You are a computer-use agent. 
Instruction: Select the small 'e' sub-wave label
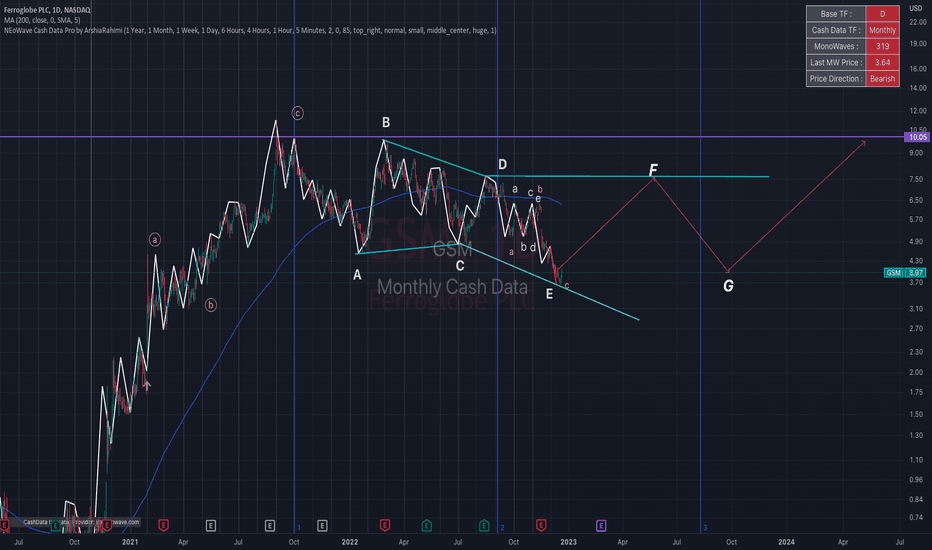538,199
